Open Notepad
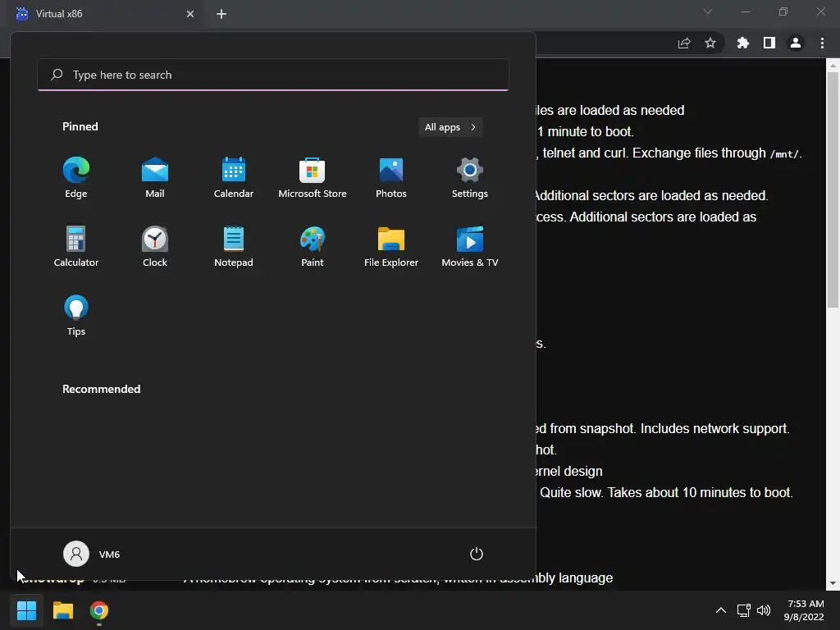The height and width of the screenshot is (630, 840). coord(234,246)
